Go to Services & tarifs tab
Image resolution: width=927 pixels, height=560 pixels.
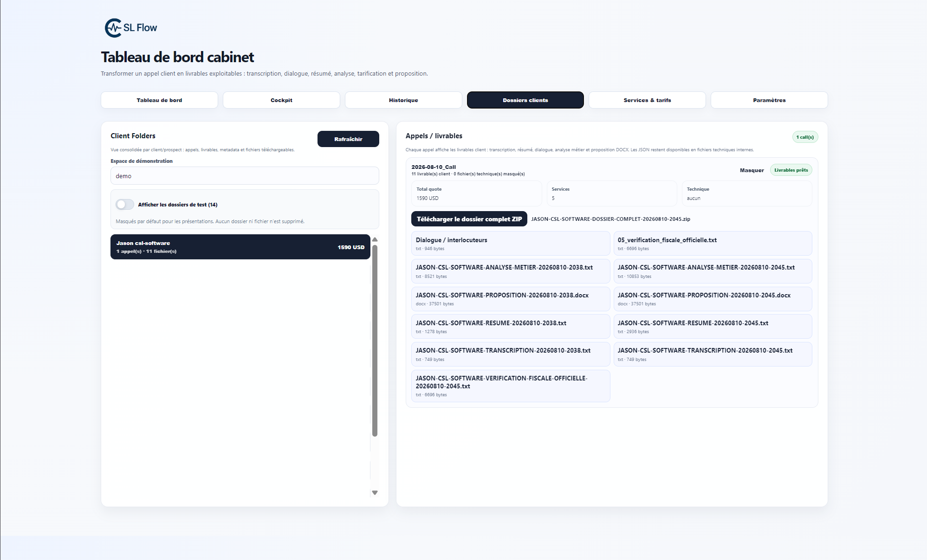click(647, 100)
